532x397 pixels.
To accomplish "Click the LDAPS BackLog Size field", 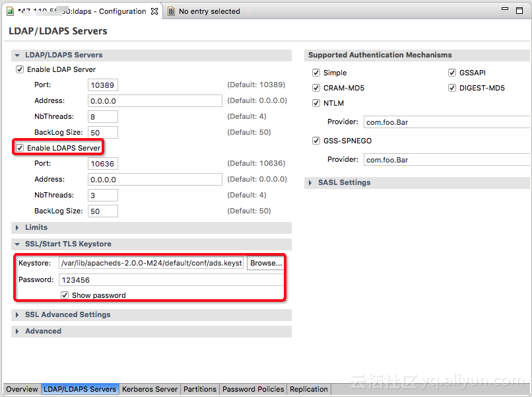I will point(103,211).
